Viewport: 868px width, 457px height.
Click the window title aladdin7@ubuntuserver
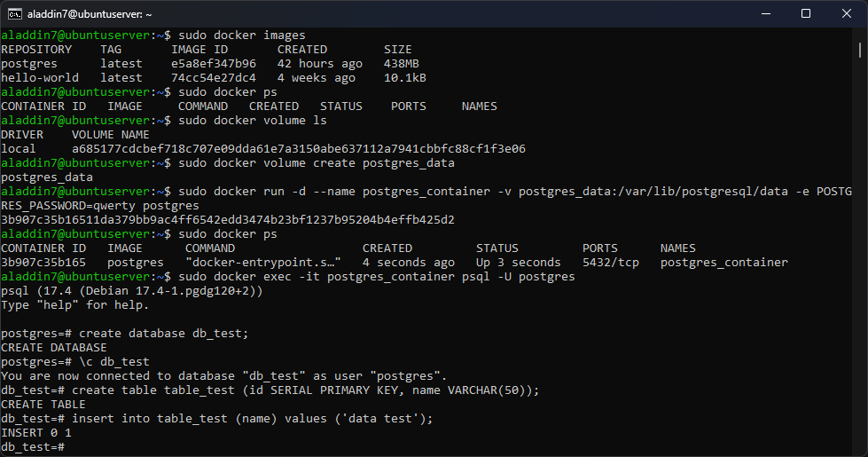point(90,14)
